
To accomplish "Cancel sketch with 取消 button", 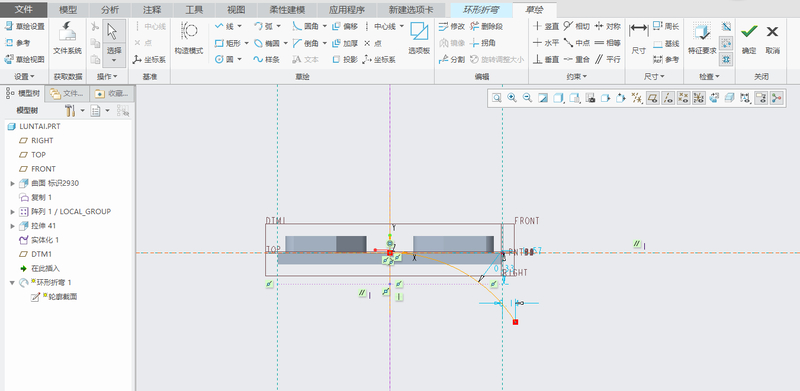I will pos(772,39).
